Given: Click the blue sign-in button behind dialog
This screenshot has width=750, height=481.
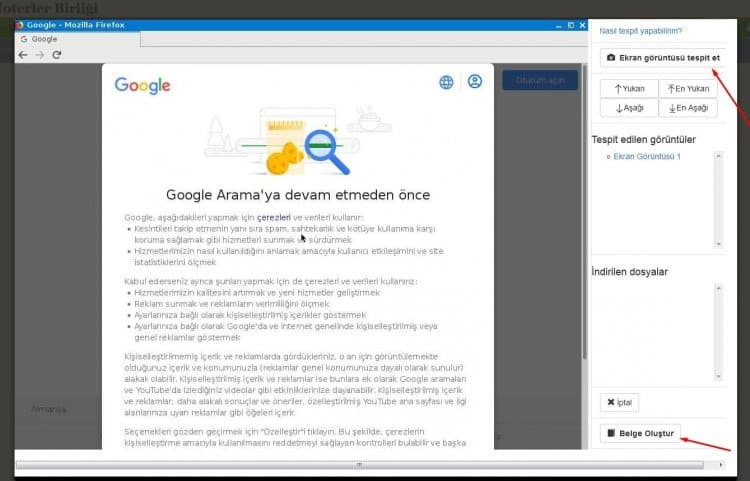Looking at the screenshot, I should (540, 80).
